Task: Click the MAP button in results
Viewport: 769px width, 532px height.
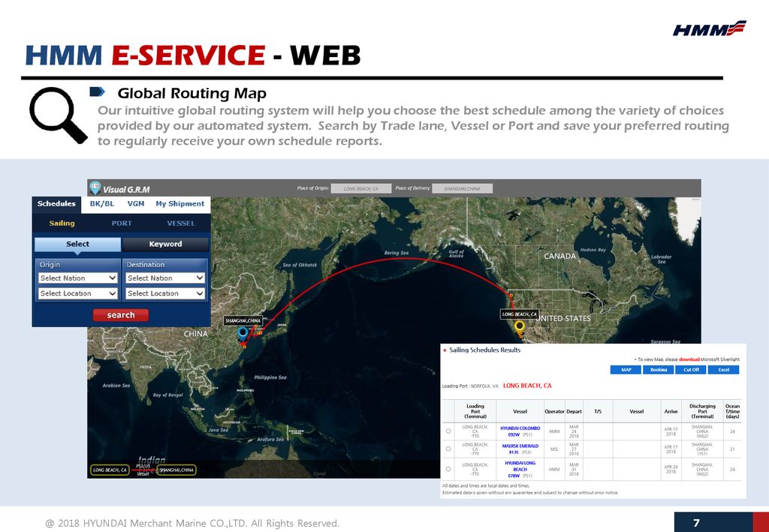Action: (x=626, y=370)
